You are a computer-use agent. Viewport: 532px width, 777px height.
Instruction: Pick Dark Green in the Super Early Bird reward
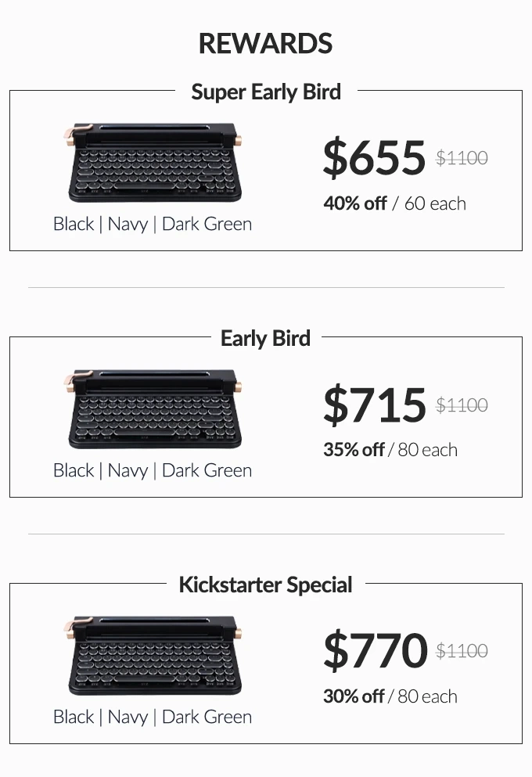[x=207, y=224]
